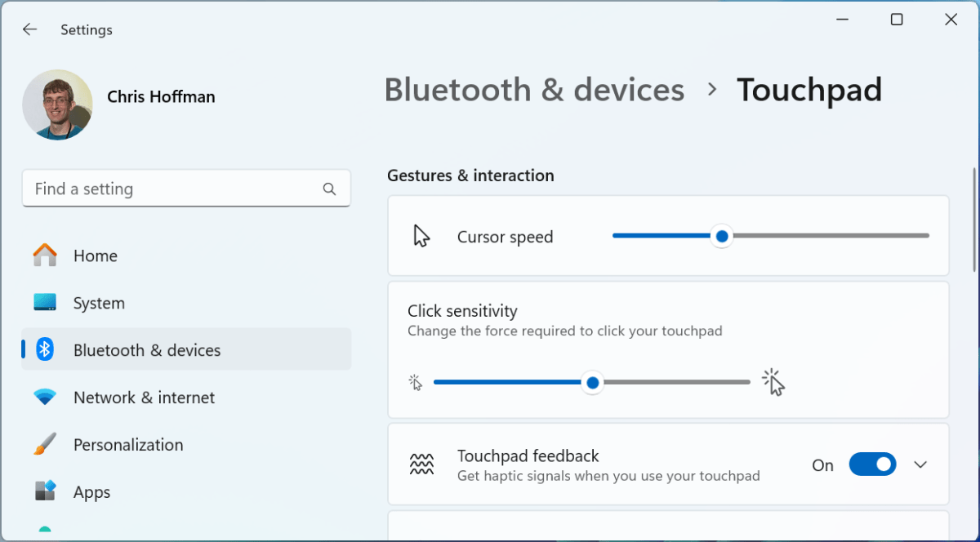The image size is (980, 542).
Task: Select the Home house icon
Action: (x=44, y=255)
